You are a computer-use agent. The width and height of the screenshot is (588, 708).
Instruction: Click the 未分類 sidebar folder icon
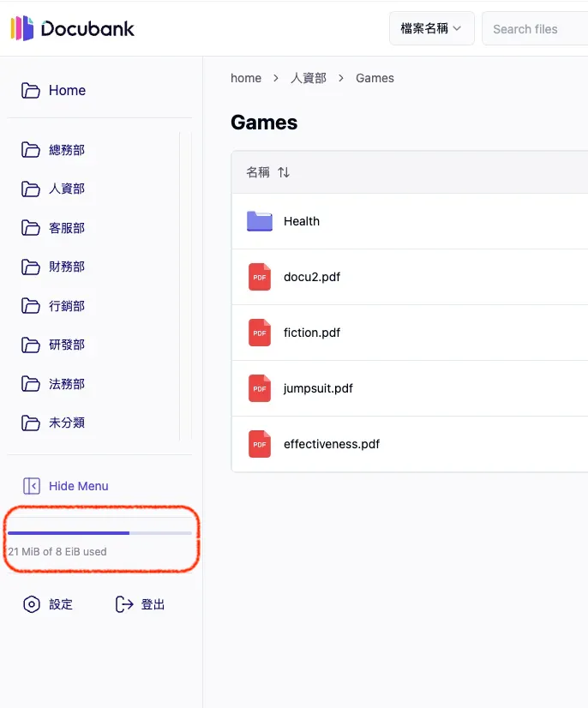point(31,423)
